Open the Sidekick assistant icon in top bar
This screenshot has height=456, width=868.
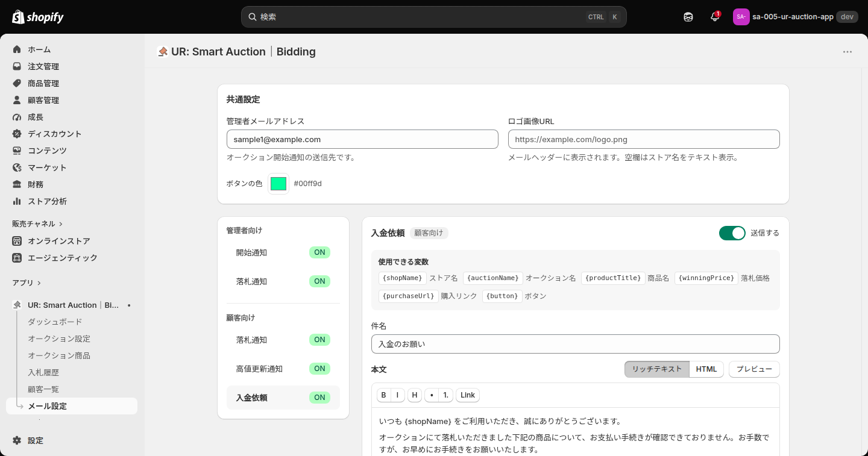tap(688, 17)
